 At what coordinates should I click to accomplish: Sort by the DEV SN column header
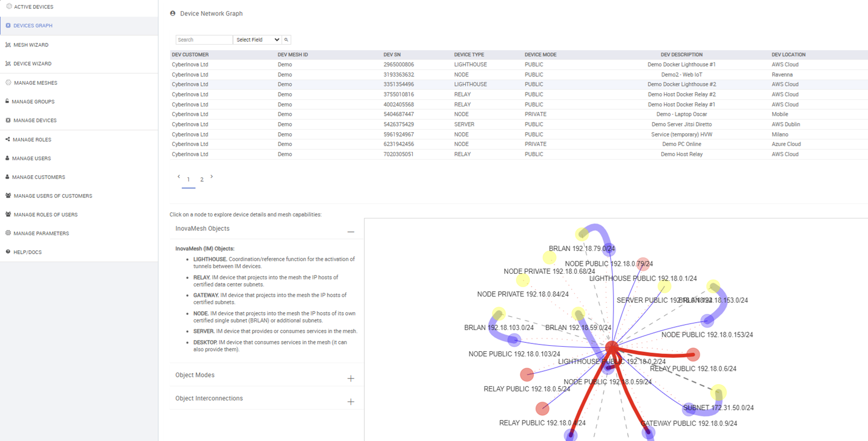(392, 55)
